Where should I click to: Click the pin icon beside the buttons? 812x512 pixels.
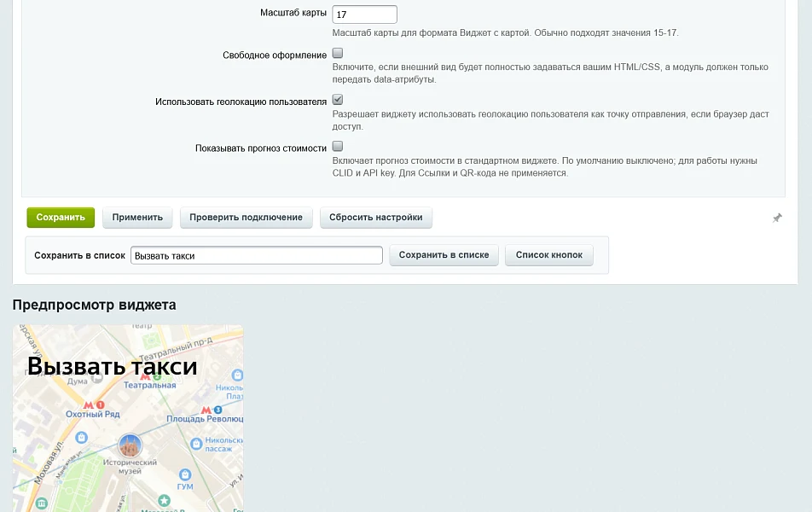tap(777, 218)
